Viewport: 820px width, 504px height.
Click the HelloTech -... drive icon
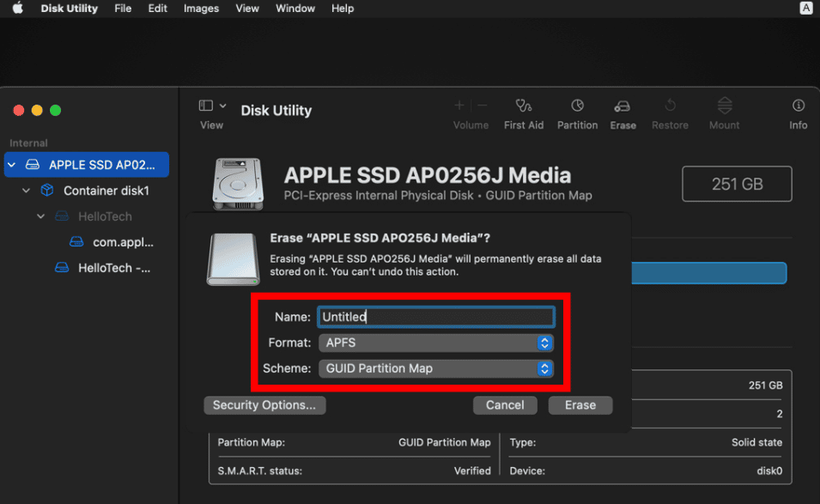tap(62, 267)
